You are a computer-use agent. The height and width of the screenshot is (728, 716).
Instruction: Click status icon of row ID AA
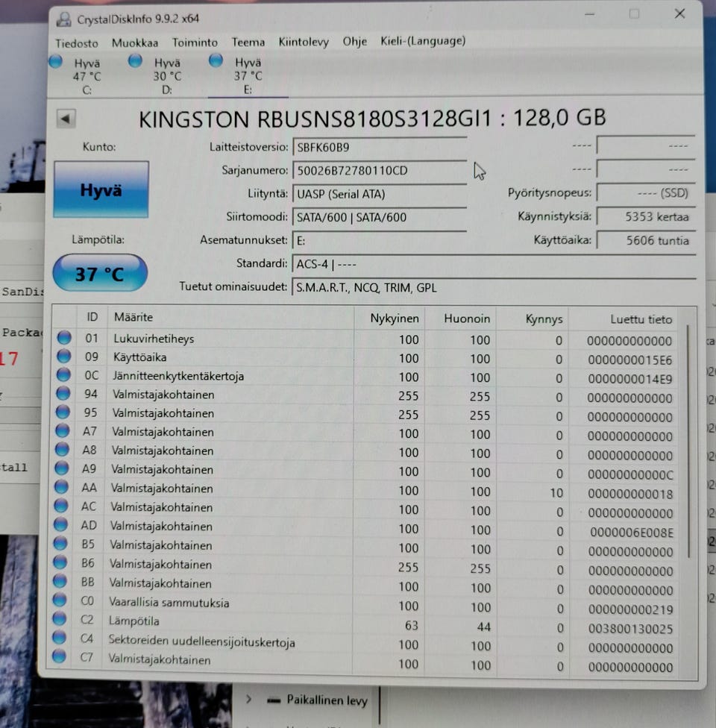(x=61, y=487)
